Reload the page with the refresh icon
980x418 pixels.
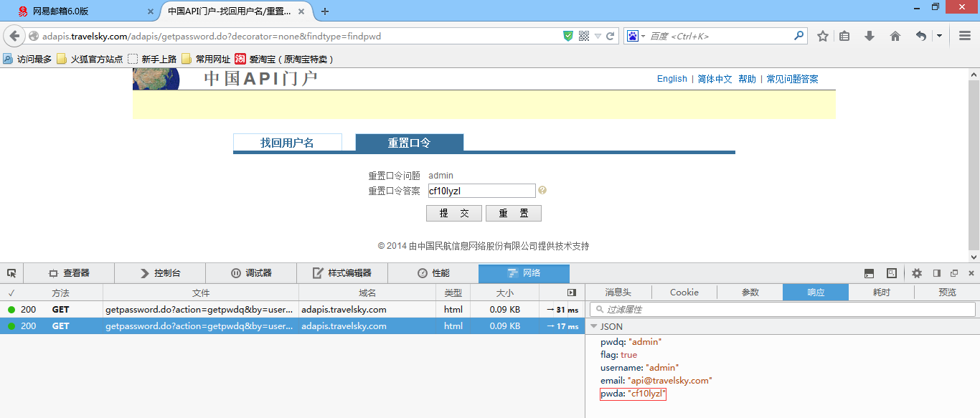point(611,36)
